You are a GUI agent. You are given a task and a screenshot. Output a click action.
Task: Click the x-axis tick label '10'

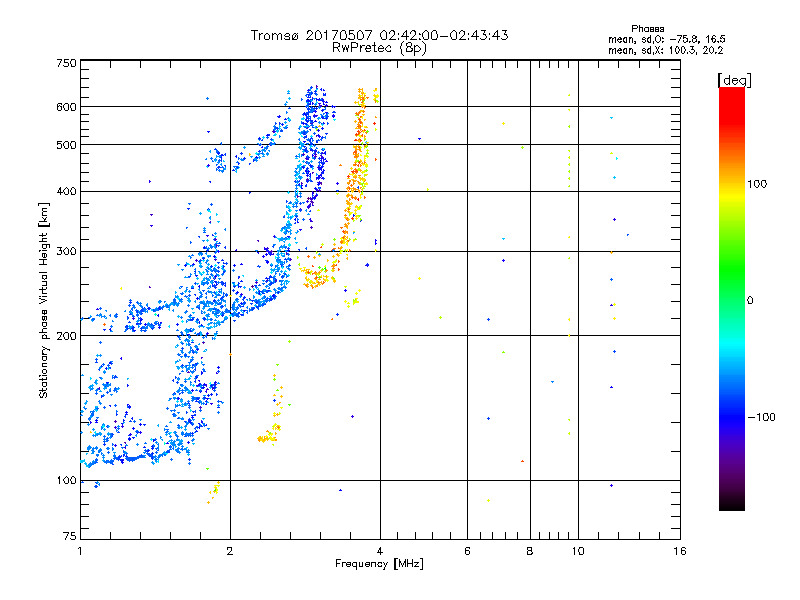[x=578, y=551]
